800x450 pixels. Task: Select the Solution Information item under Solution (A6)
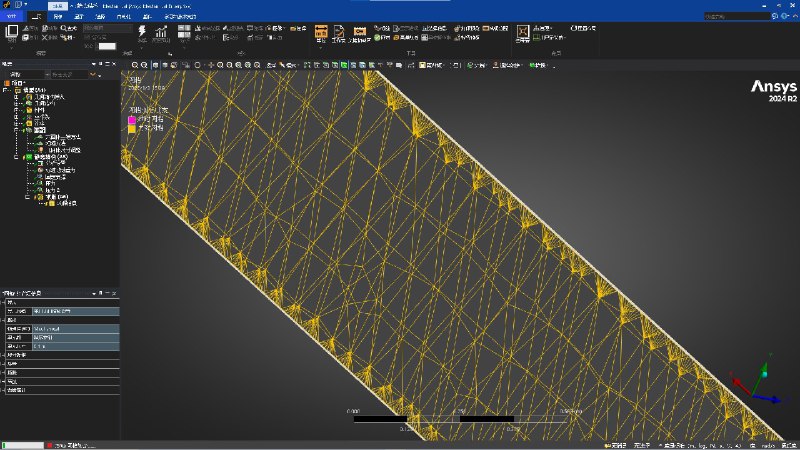pyautogui.click(x=66, y=203)
